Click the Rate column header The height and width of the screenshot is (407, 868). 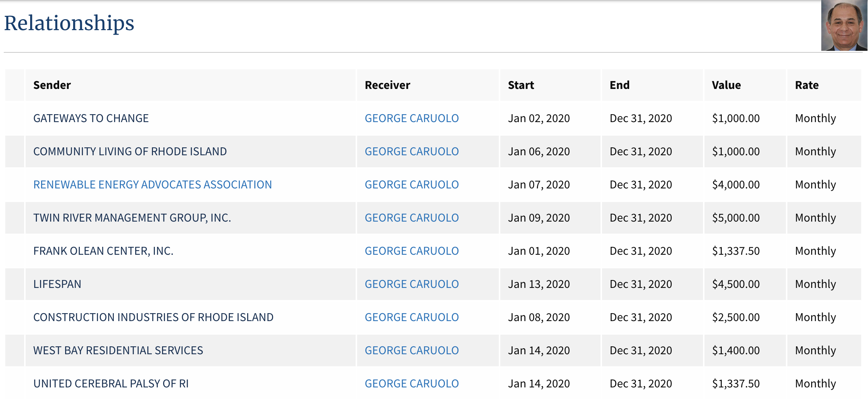[807, 85]
